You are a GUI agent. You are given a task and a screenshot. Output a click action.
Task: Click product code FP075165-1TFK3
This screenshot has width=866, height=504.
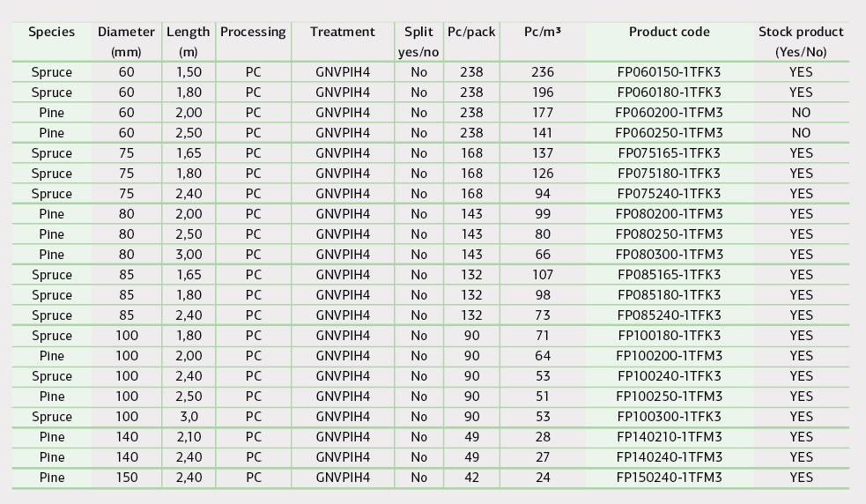[x=669, y=153]
